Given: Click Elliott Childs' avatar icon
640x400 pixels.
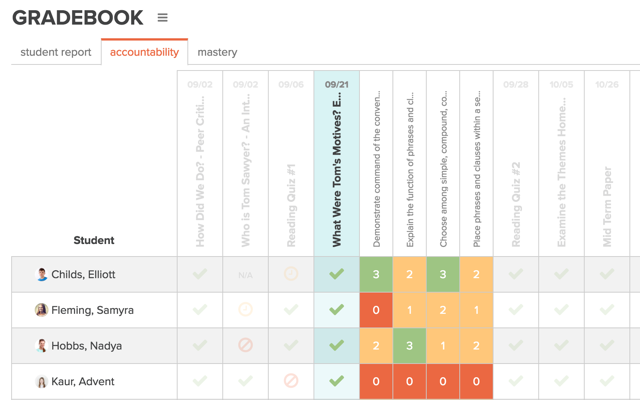Looking at the screenshot, I should click(x=42, y=275).
